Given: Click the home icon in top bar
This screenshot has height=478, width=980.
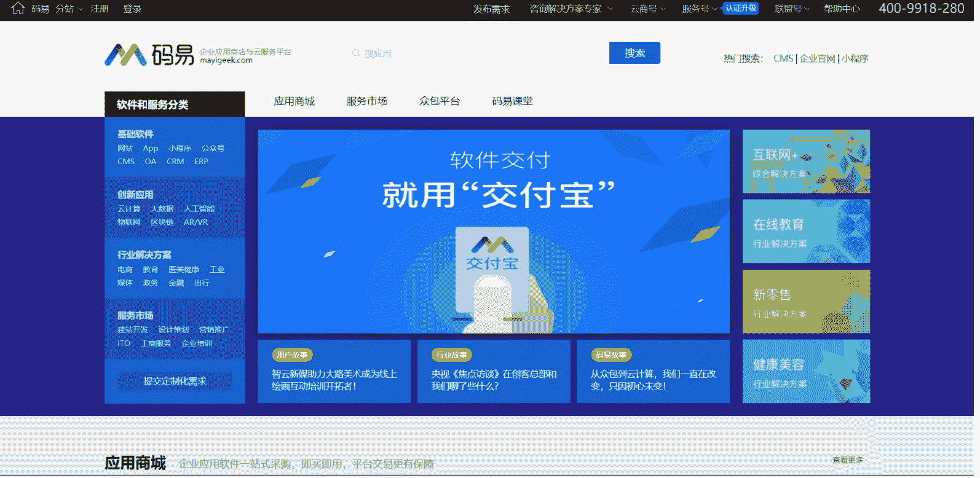Looking at the screenshot, I should [18, 8].
